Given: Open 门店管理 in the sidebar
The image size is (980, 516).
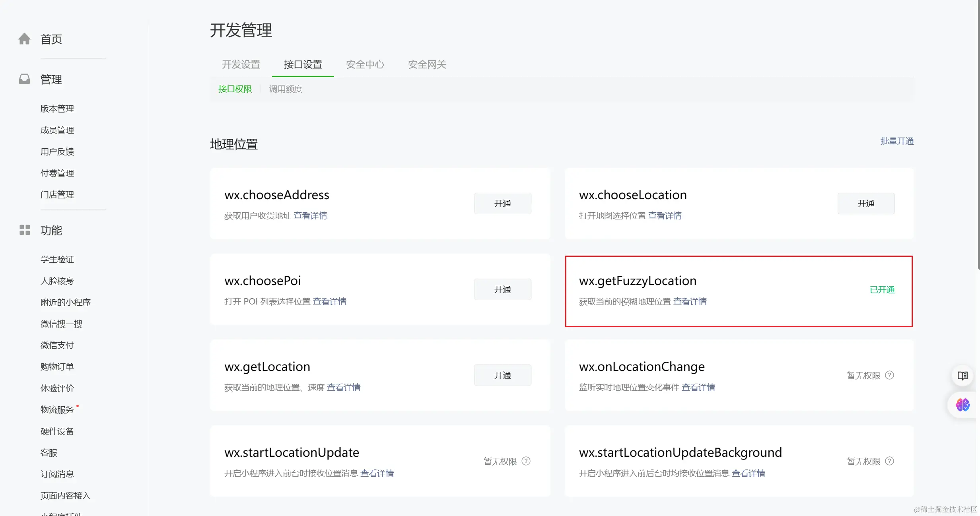Looking at the screenshot, I should (x=57, y=194).
